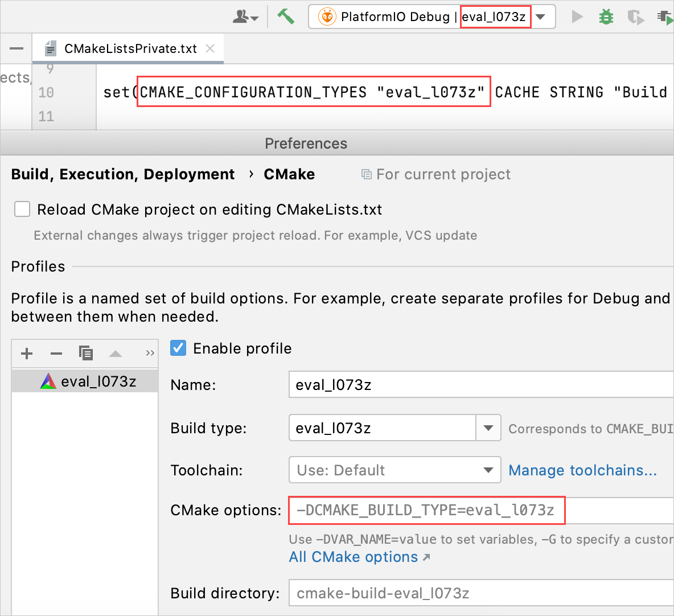Copy the selected CMake profile
The image size is (674, 616).
(x=85, y=354)
